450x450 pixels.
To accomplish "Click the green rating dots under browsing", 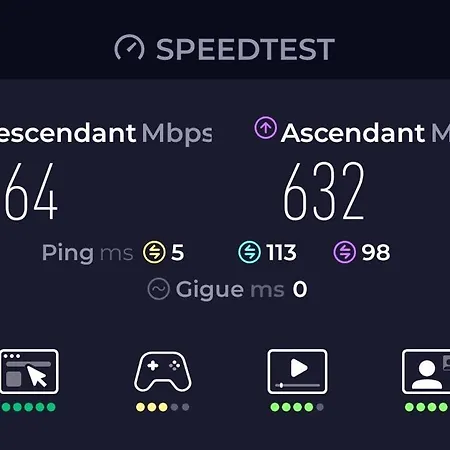I will point(29,407).
